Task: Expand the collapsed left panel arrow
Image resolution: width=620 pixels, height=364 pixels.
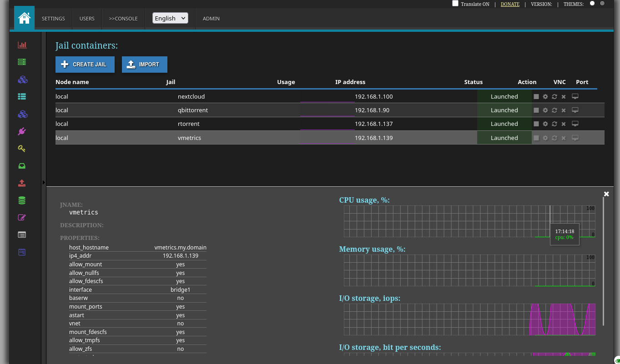Action: click(x=44, y=182)
